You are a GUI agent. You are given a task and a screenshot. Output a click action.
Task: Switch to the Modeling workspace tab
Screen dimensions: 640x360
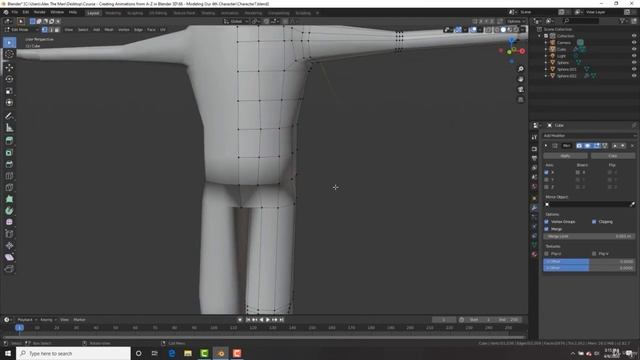point(113,13)
